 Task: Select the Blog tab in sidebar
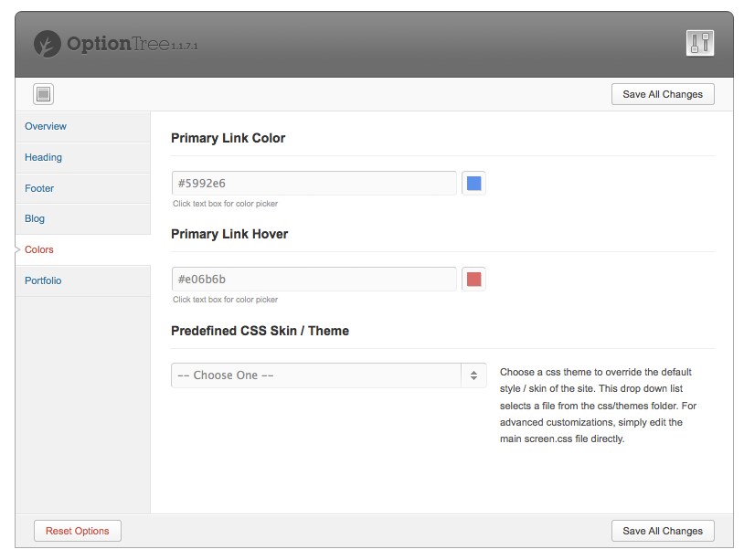35,218
